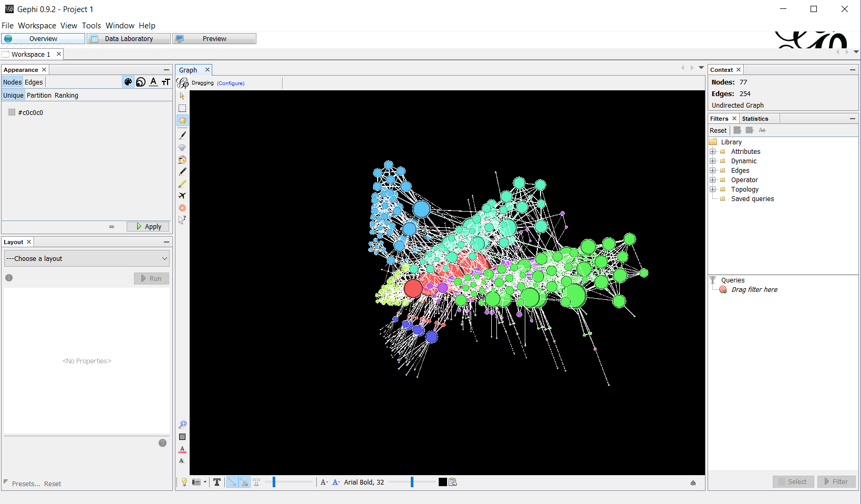Expand the Topology filters folder

(713, 189)
